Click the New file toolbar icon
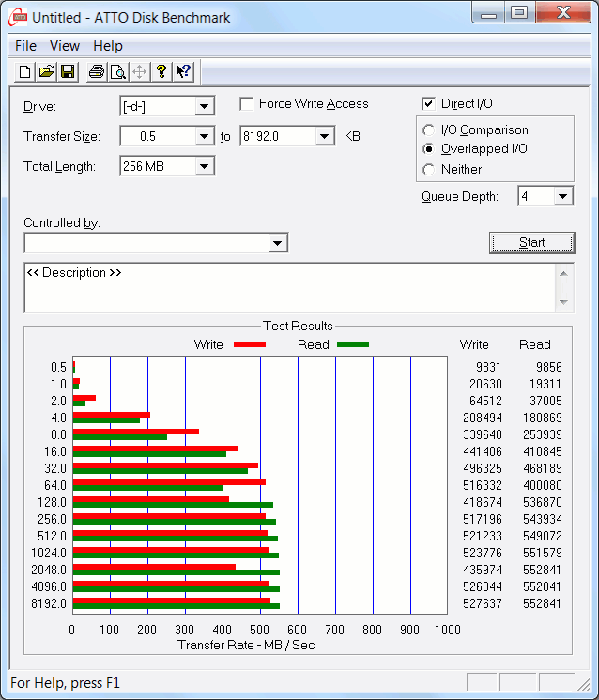The width and height of the screenshot is (599, 700). pos(25,72)
